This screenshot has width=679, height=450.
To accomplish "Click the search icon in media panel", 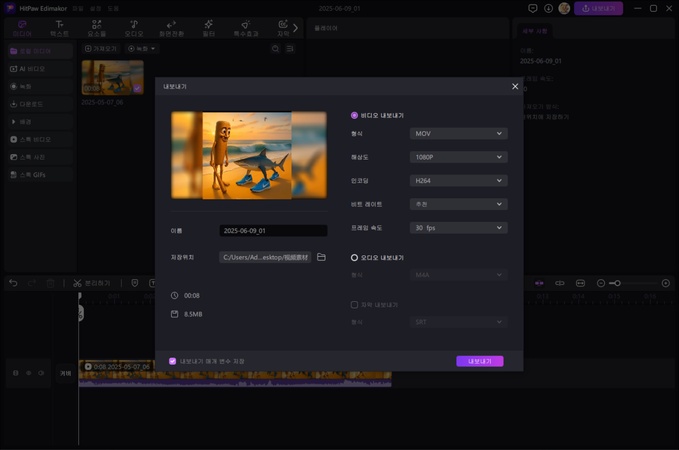I will pyautogui.click(x=275, y=49).
